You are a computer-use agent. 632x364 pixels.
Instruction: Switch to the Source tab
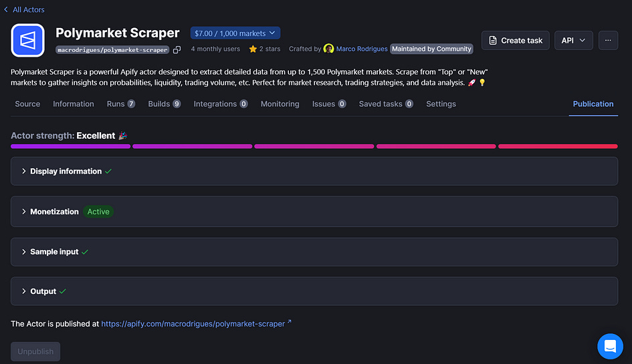point(27,104)
